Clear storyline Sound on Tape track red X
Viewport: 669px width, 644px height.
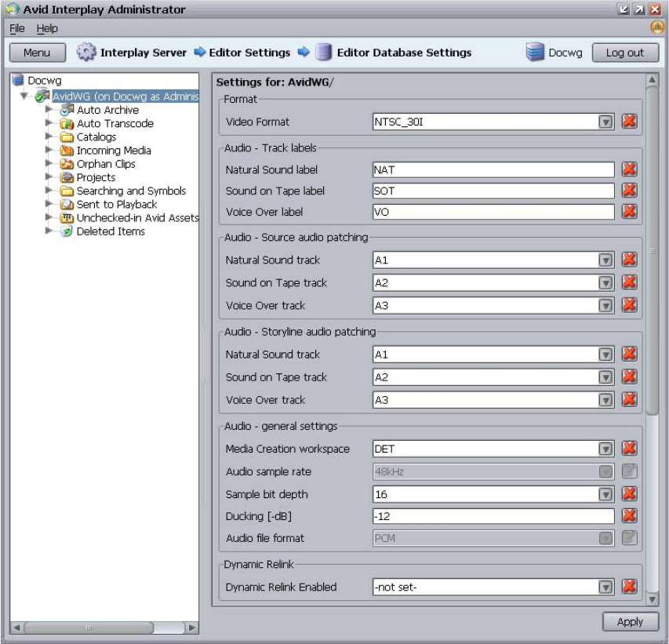(629, 377)
